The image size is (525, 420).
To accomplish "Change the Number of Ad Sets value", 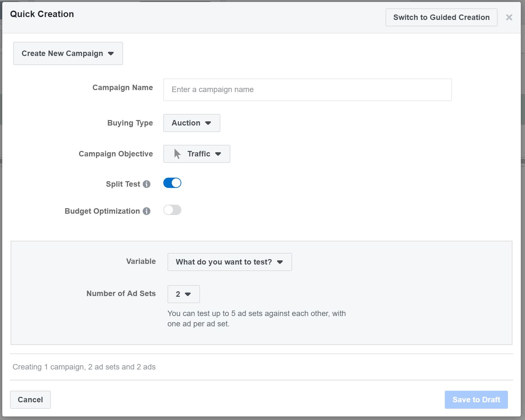I will pyautogui.click(x=183, y=294).
